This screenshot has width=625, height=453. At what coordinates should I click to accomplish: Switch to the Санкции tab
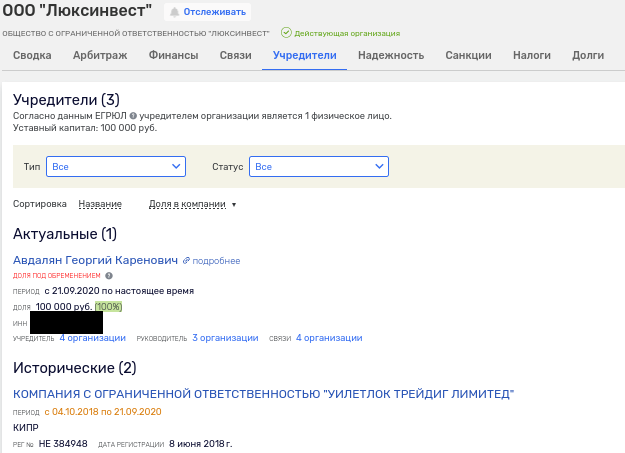click(468, 55)
